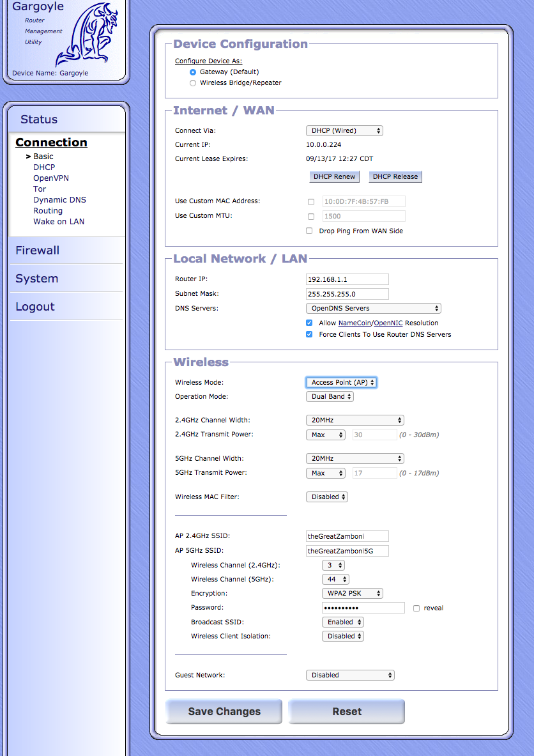534x756 pixels.
Task: Click the custom MAC address field
Action: 364,201
